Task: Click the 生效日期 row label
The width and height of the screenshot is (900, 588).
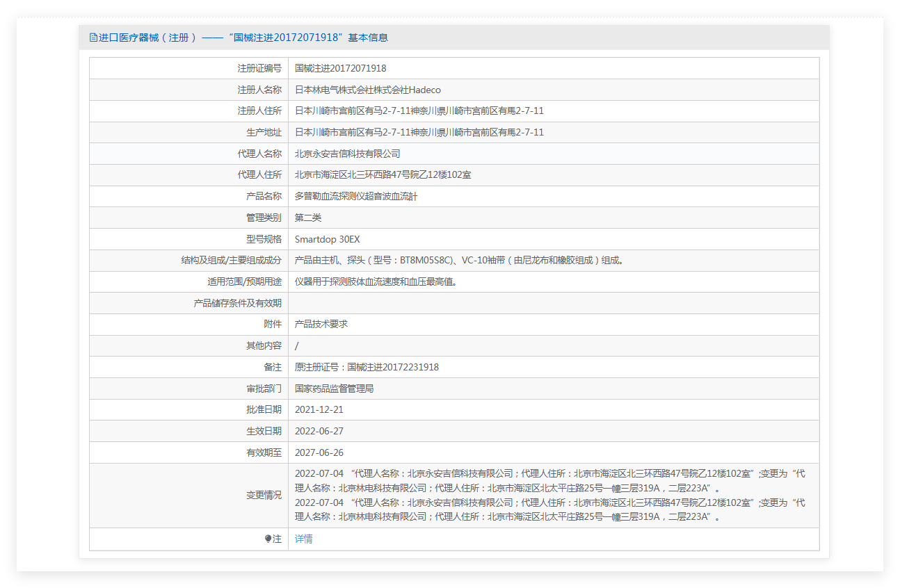Action: pos(264,431)
